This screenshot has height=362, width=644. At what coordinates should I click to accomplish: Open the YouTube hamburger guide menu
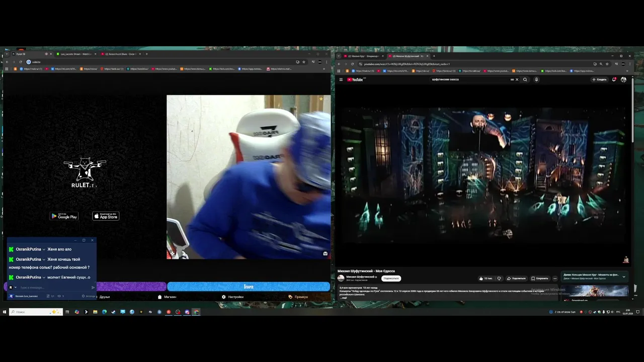pos(341,79)
